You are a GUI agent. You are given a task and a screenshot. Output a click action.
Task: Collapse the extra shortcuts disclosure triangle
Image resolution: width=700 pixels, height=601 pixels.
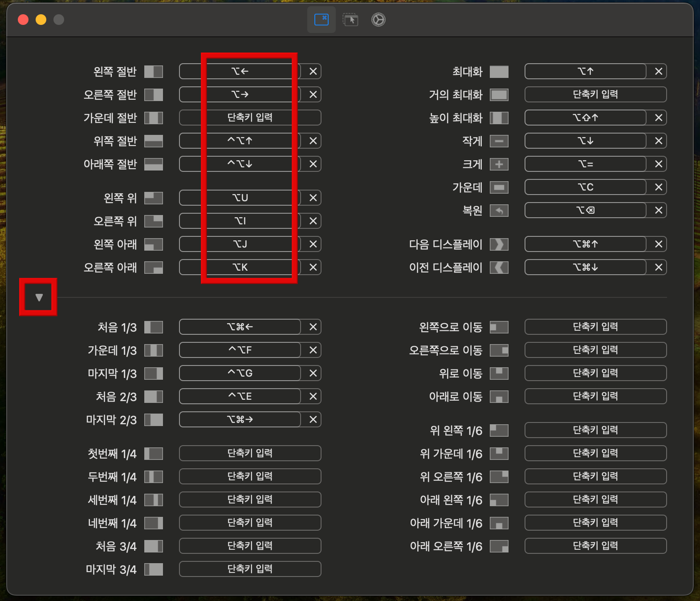39,297
